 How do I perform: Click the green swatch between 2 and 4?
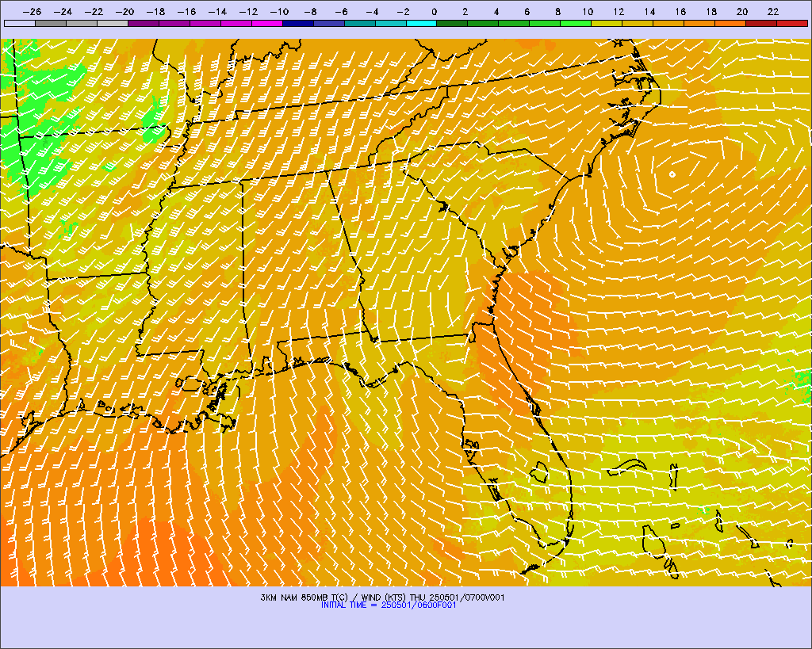[483, 23]
